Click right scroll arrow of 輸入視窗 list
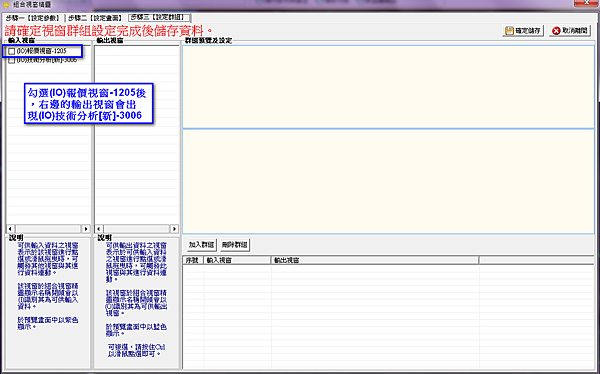This screenshot has width=600, height=374. (x=86, y=229)
